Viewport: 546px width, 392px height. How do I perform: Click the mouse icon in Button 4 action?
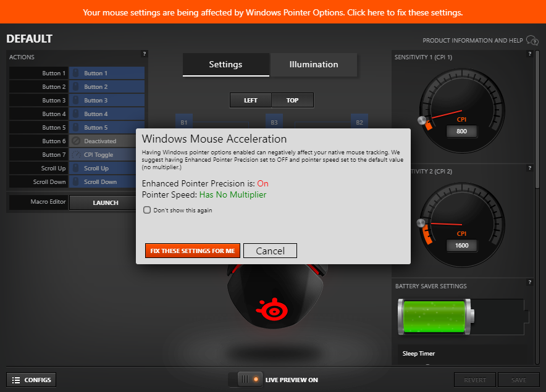pyautogui.click(x=75, y=114)
